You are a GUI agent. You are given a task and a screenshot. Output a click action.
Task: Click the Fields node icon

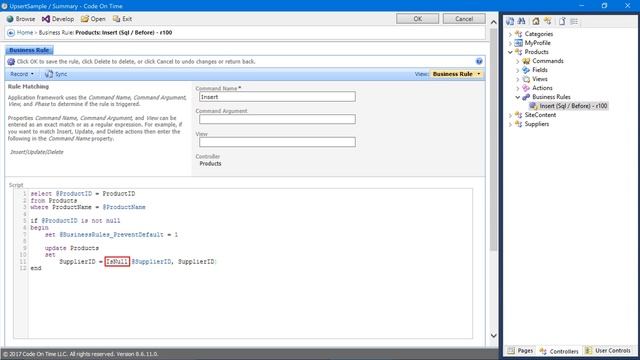point(526,70)
